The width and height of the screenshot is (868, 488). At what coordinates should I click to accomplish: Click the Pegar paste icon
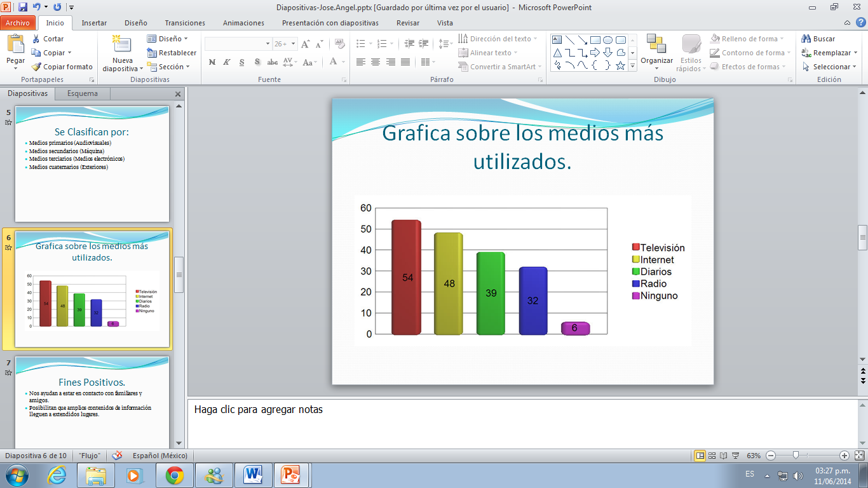[15, 44]
